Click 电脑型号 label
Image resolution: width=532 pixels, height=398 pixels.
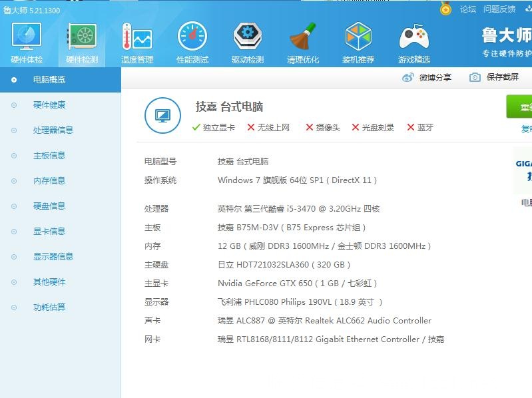(x=160, y=161)
